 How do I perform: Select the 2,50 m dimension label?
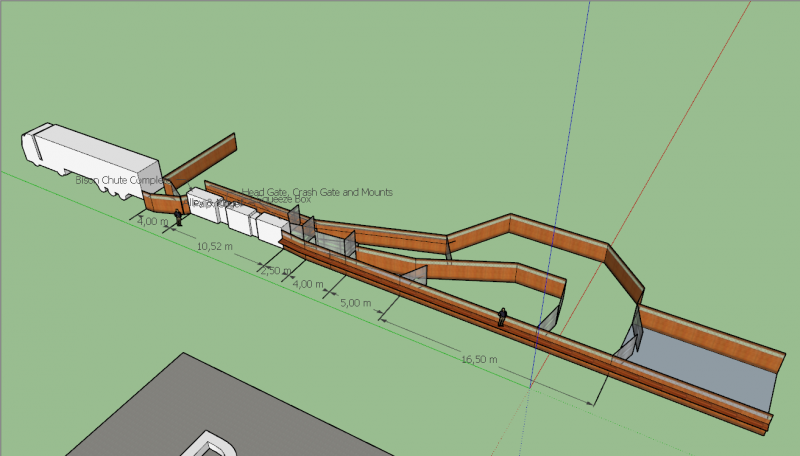tap(276, 271)
